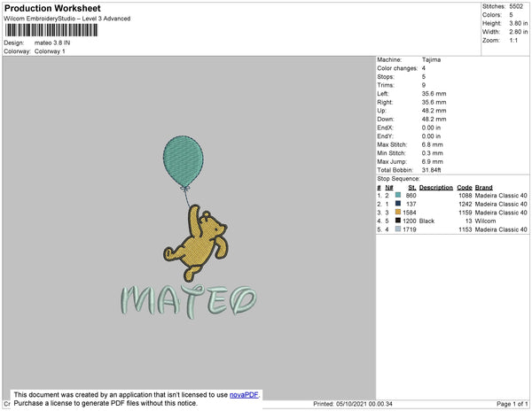The width and height of the screenshot is (532, 411).
Task: Click the Zoom value 1:1
Action: point(513,41)
